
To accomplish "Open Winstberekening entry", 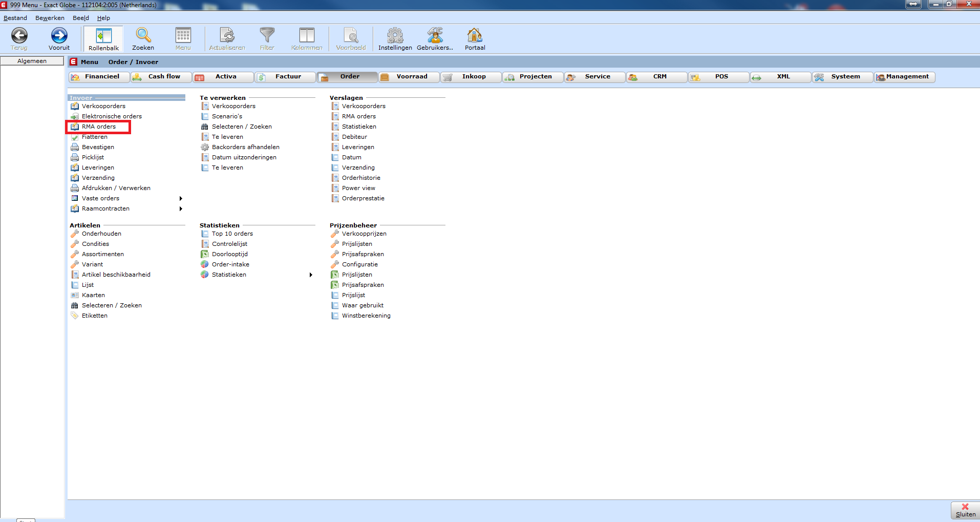I will coord(366,316).
